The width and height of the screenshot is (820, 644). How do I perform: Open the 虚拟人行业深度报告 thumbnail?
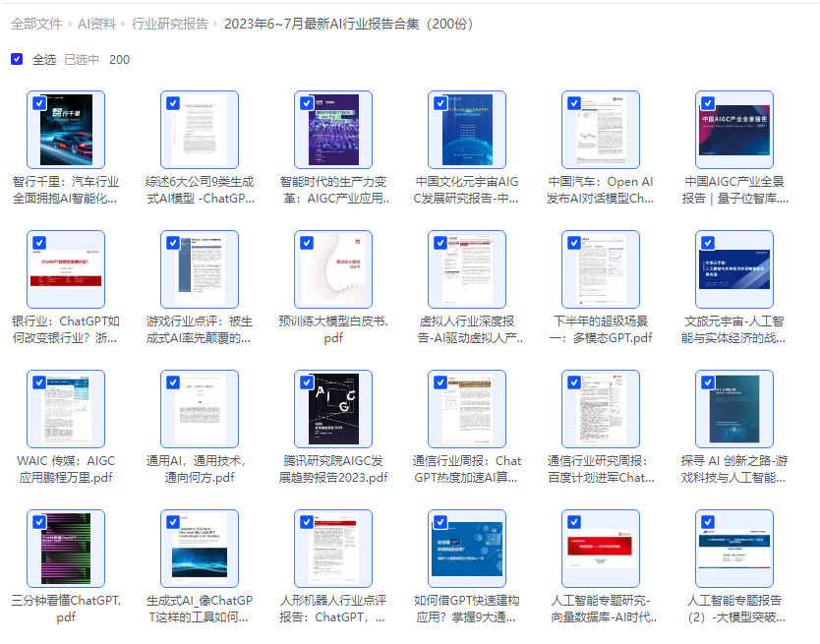pyautogui.click(x=467, y=269)
